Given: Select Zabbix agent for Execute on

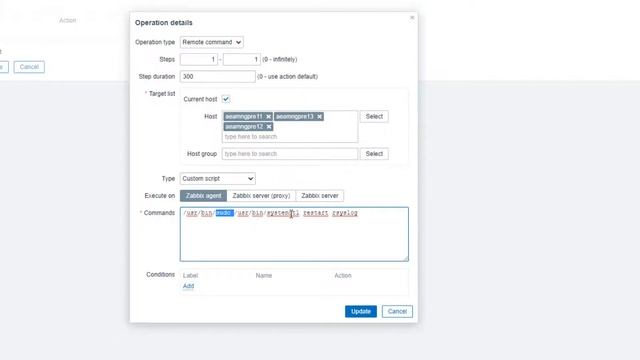Looking at the screenshot, I should [x=203, y=196].
